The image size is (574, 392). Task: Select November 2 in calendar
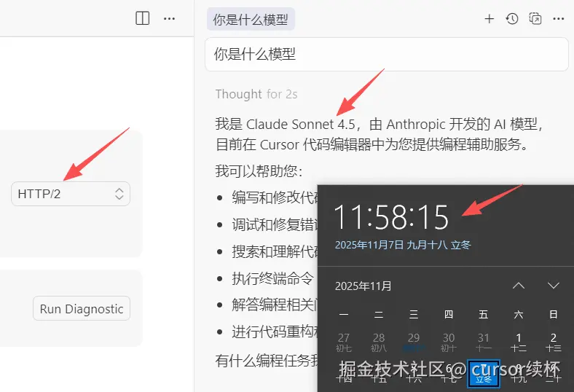pyautogui.click(x=553, y=342)
